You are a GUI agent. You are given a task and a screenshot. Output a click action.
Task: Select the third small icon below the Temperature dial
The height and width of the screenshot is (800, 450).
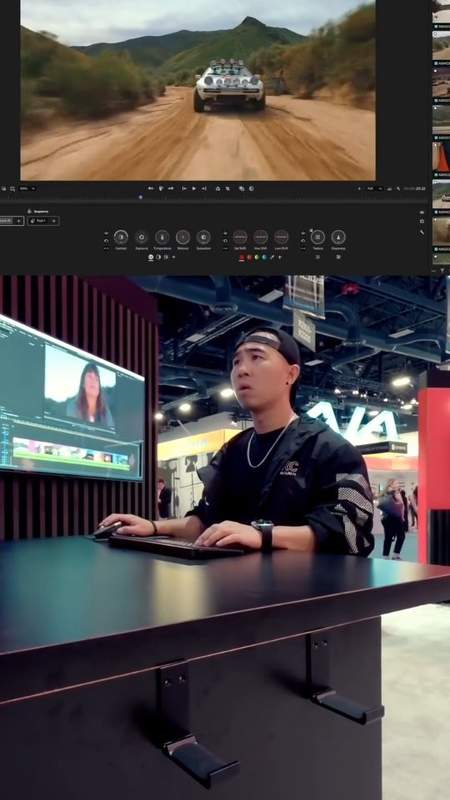pyautogui.click(x=165, y=257)
